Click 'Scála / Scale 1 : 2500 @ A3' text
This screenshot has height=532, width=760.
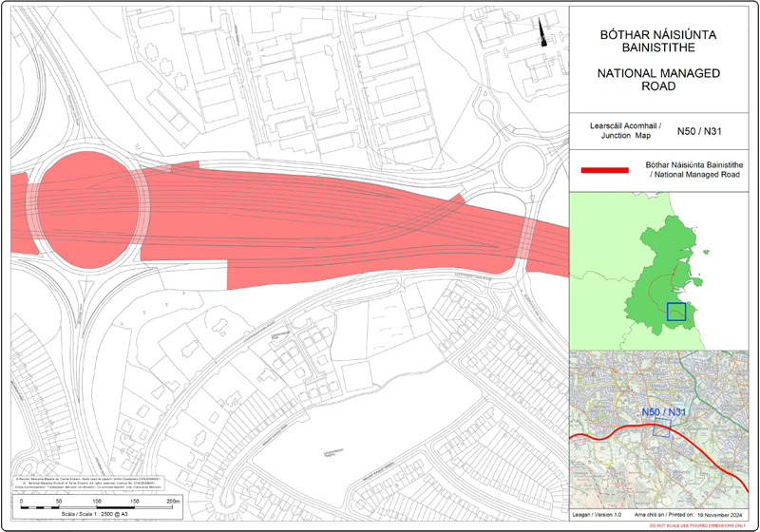[x=94, y=514]
